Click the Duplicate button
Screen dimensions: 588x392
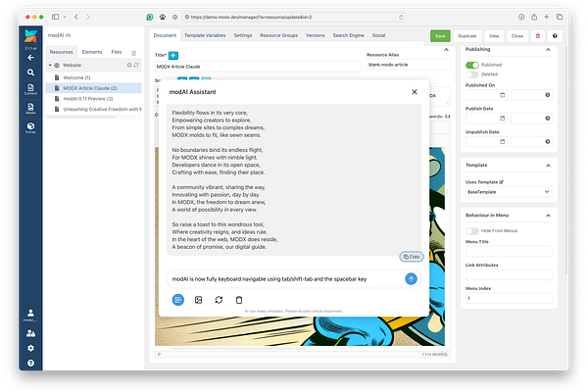467,36
